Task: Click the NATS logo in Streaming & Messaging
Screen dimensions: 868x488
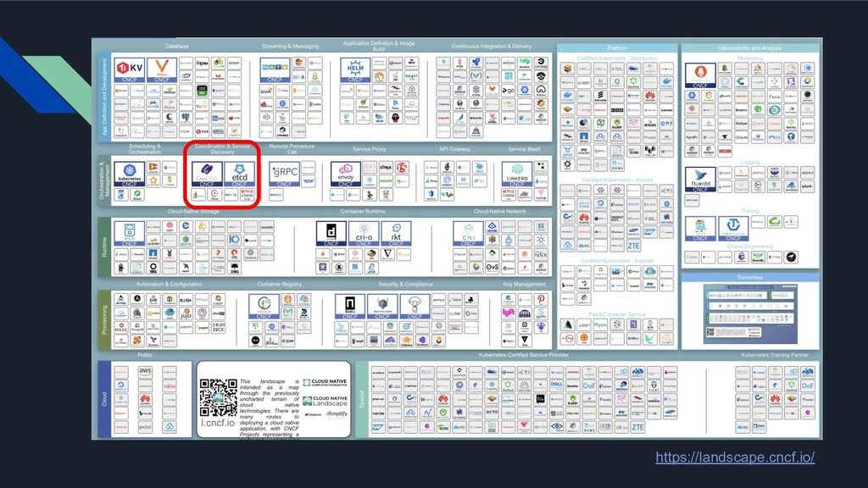Action: (x=275, y=69)
